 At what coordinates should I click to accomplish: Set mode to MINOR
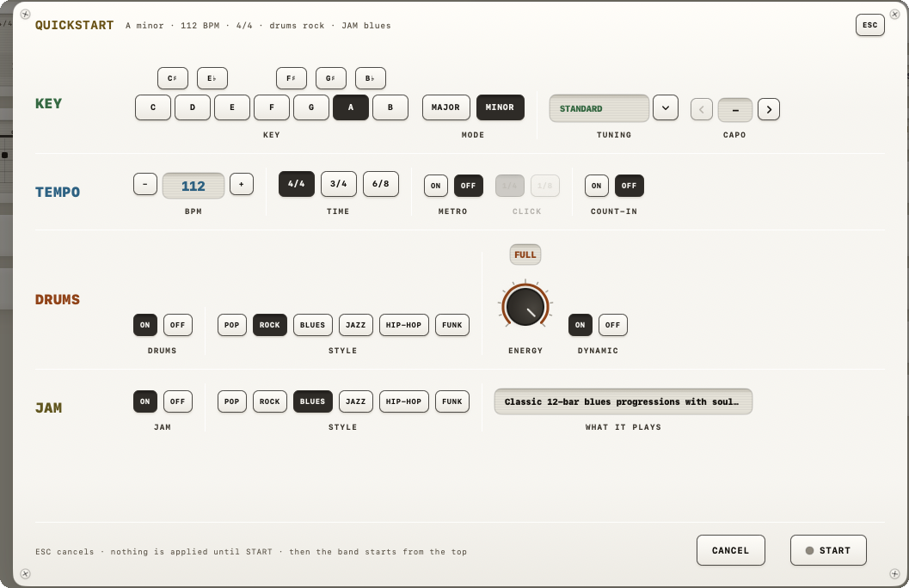click(x=501, y=107)
